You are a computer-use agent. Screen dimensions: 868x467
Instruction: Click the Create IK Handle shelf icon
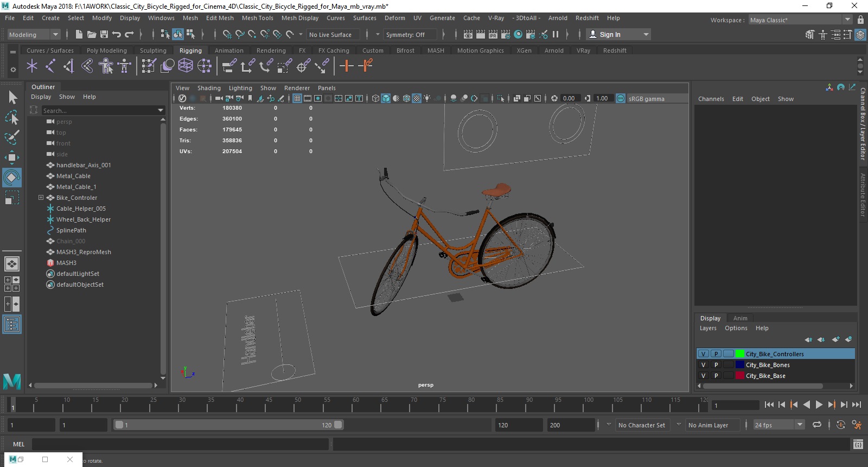pyautogui.click(x=69, y=66)
